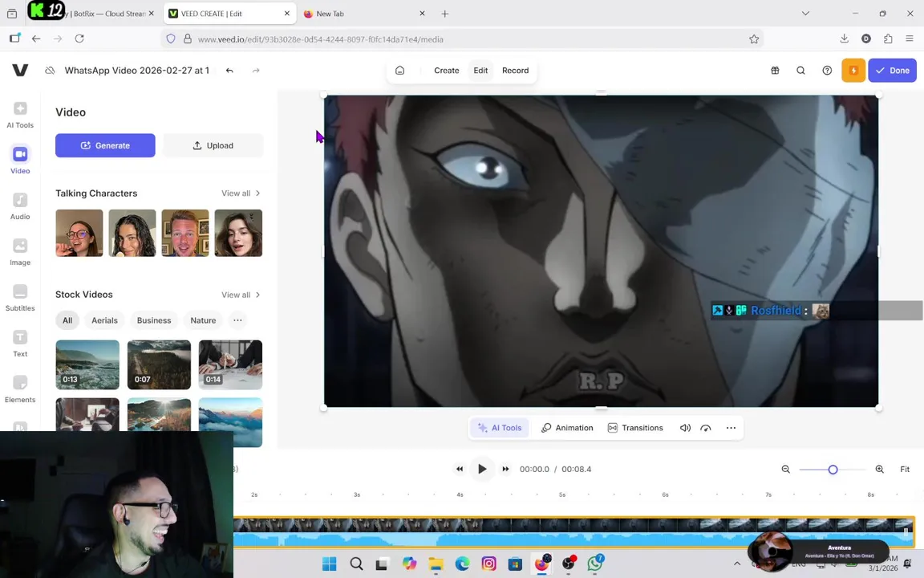Screen dimensions: 924x578
Task: Open the Image sidebar panel
Action: 20,252
